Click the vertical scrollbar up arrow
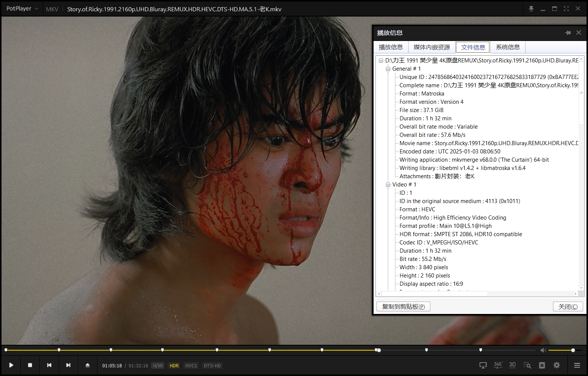This screenshot has height=376, width=588. tap(581, 59)
